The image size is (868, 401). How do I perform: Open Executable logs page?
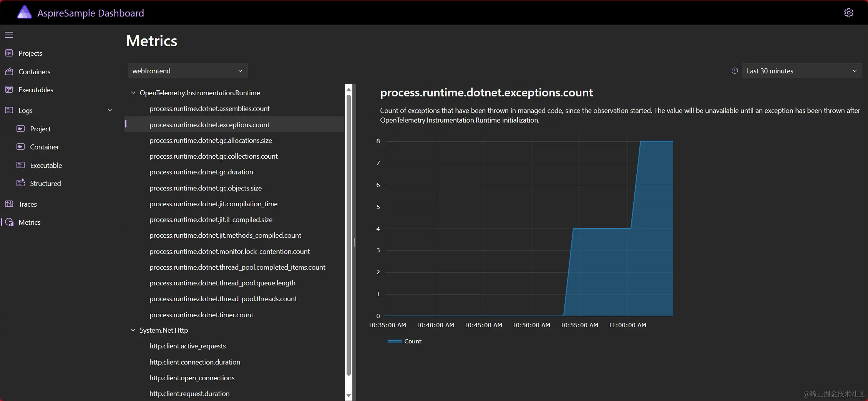point(46,165)
